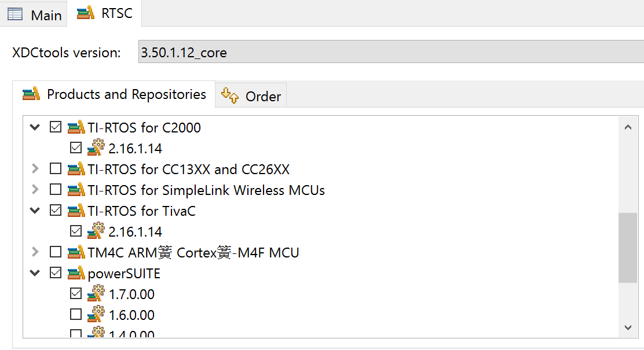Click the powerSUITE 1.7.0.00 version icon
This screenshot has height=350, width=644.
pyautogui.click(x=96, y=294)
